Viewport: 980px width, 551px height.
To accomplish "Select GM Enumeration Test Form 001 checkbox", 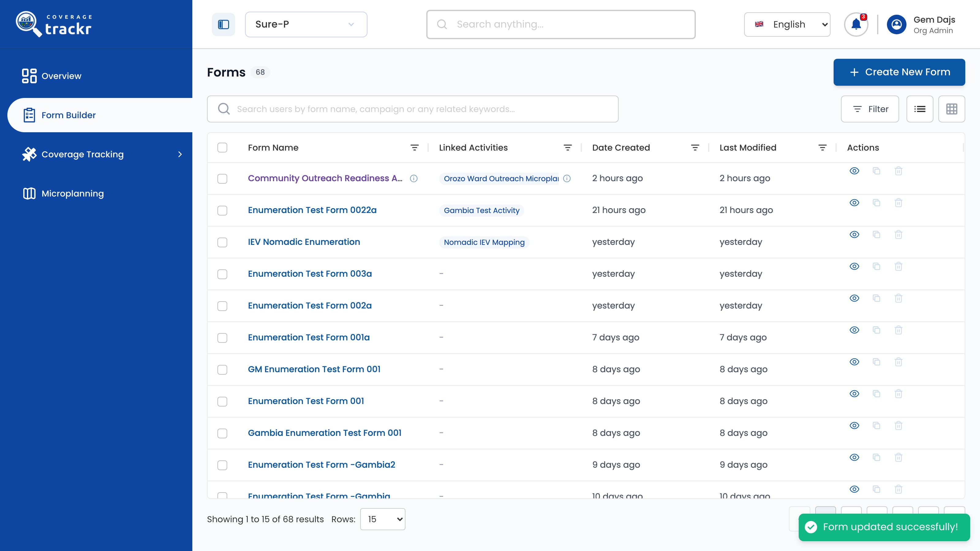I will 222,370.
